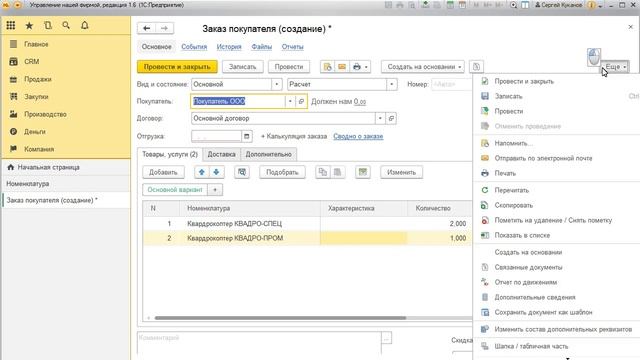
Task: Open the Доставка tab
Action: click(221, 154)
